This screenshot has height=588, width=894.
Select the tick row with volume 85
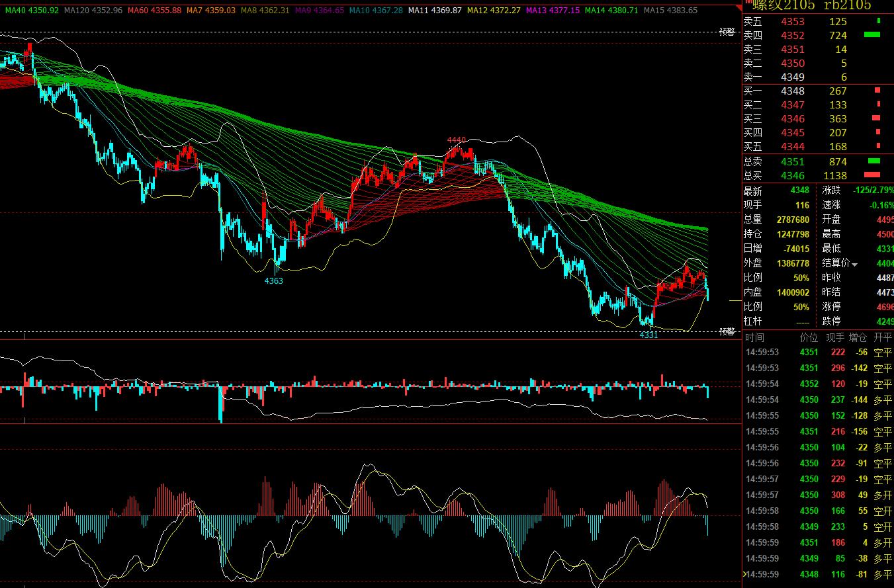coord(819,558)
